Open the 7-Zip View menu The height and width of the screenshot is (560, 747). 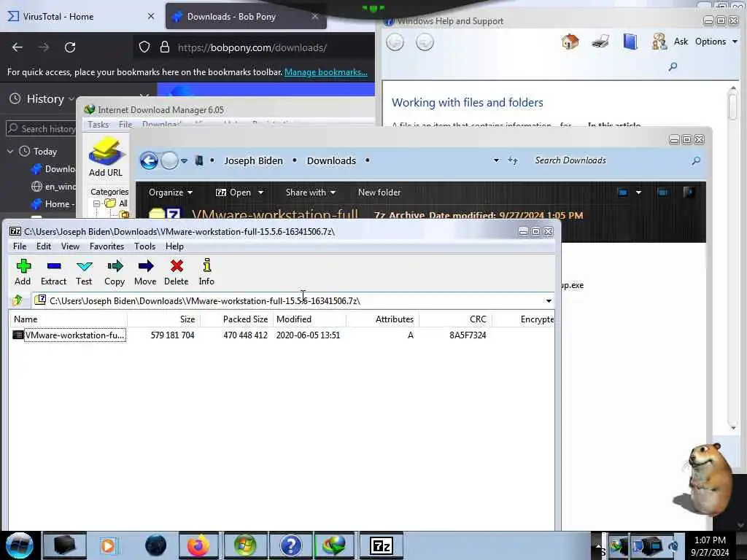(x=70, y=246)
